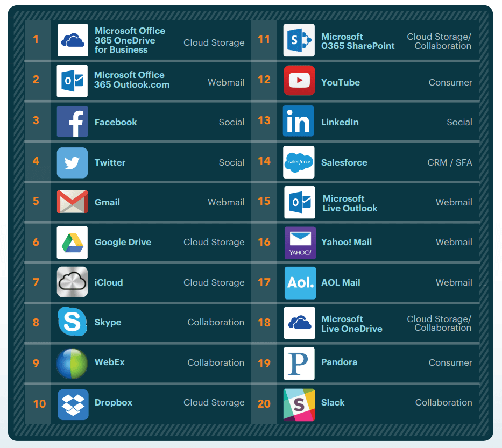Open the Google Drive triangle icon
This screenshot has width=502, height=448.
(72, 242)
